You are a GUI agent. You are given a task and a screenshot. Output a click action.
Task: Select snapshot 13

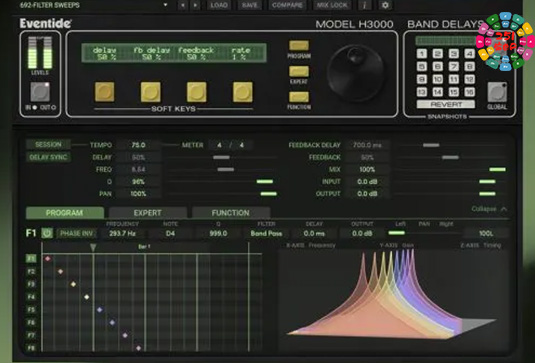(422, 92)
